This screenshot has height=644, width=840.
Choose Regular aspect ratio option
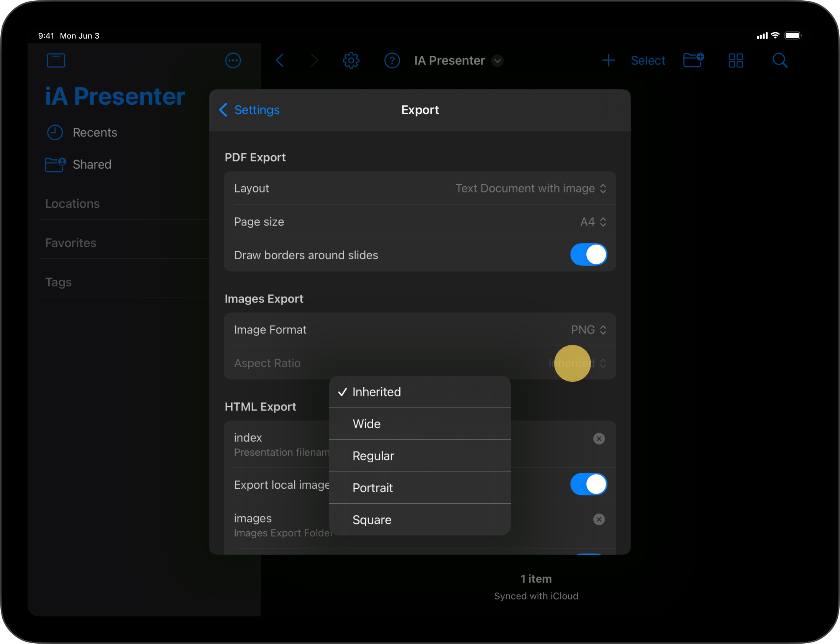tap(420, 456)
